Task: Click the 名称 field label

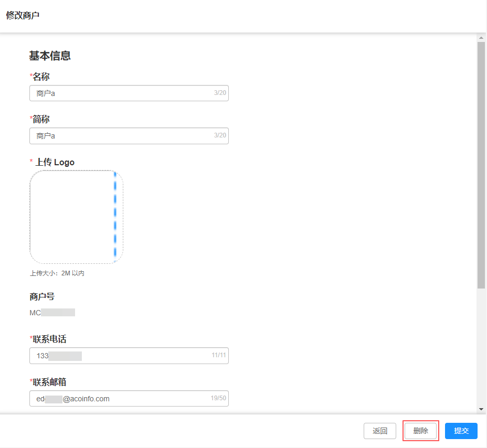Action: point(41,77)
